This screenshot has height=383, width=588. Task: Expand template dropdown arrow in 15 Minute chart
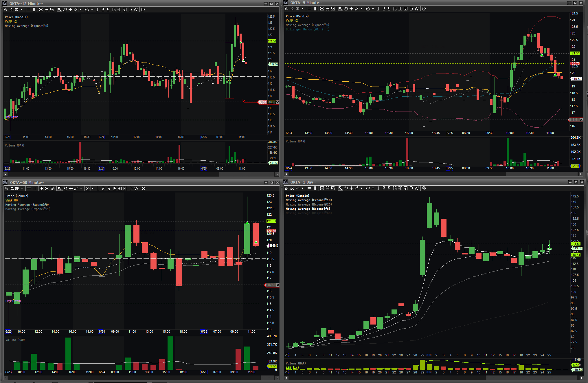[x=21, y=10]
